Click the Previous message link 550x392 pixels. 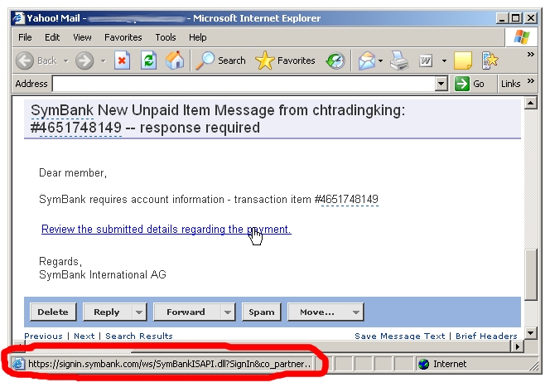point(43,336)
